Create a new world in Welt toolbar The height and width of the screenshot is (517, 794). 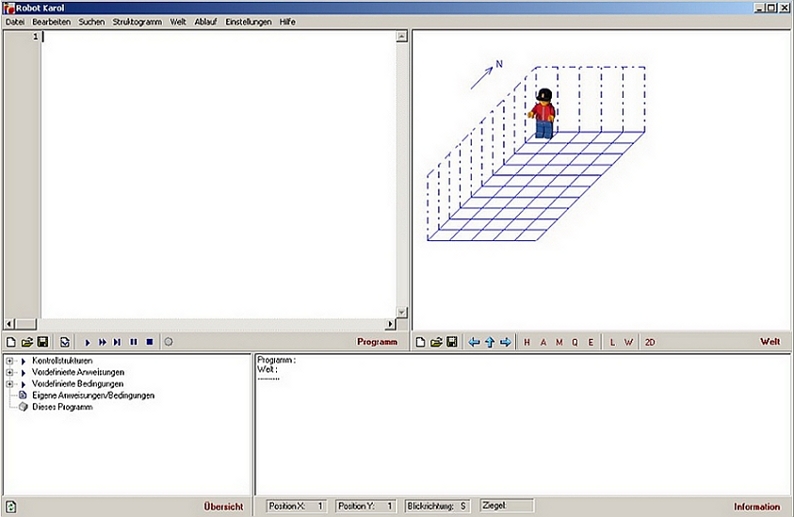tap(420, 342)
